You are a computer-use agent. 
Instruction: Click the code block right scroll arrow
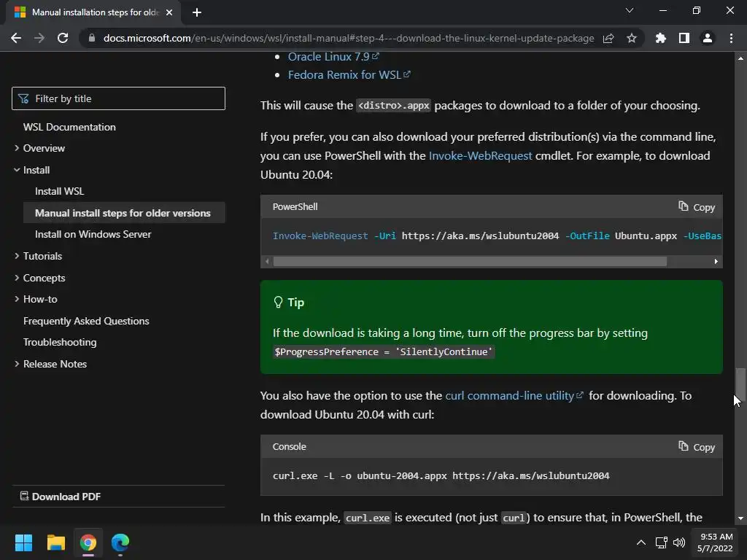[716, 262]
